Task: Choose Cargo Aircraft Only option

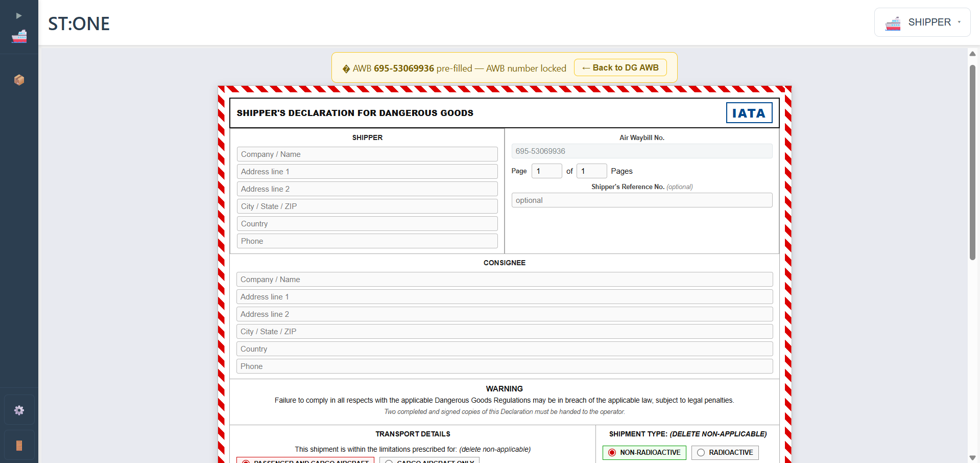Action: [429, 460]
